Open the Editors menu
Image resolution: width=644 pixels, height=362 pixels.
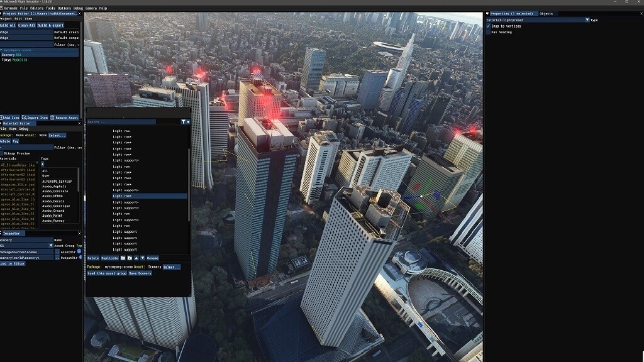point(36,8)
